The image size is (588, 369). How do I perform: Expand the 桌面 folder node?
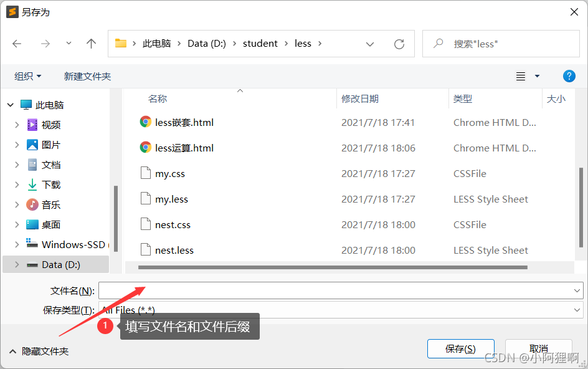(17, 224)
